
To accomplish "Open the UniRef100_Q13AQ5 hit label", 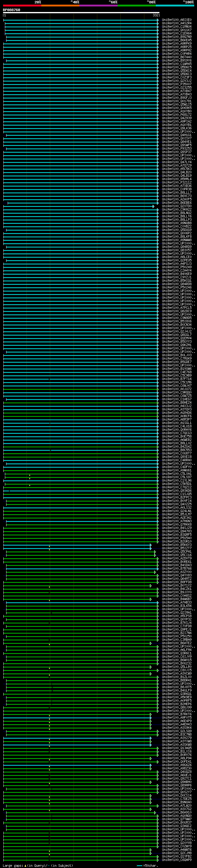I will click(176, 748).
